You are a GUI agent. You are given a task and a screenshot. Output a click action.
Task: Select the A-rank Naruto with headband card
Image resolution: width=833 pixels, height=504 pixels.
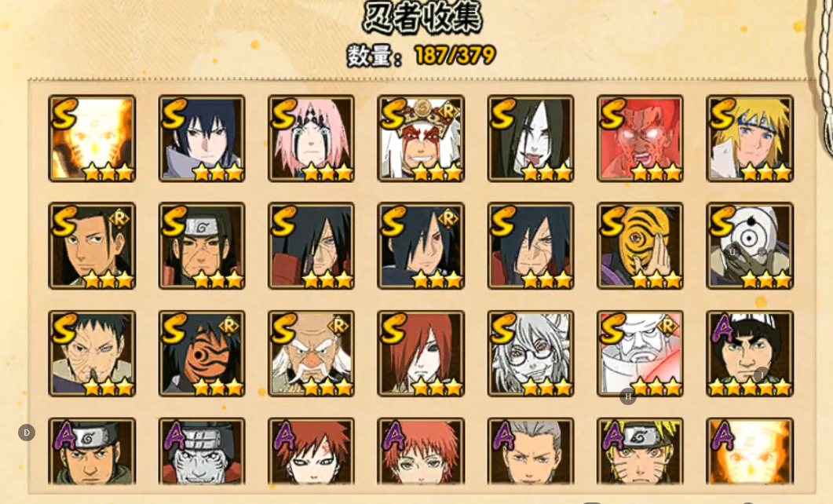(x=640, y=451)
